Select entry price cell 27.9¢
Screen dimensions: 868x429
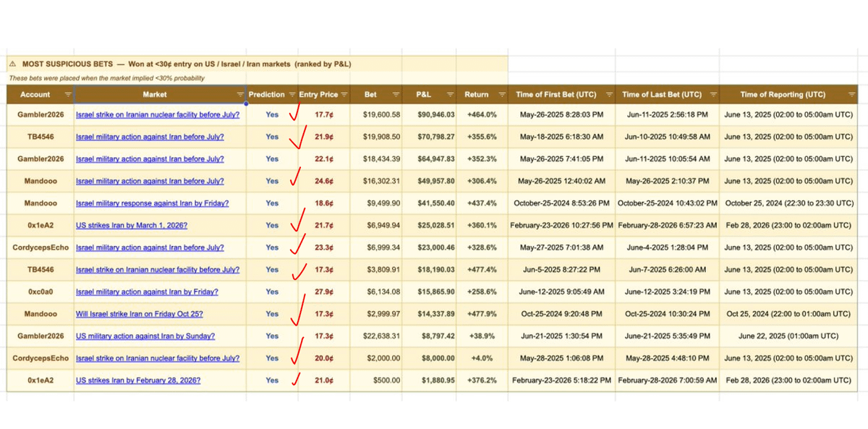point(324,292)
